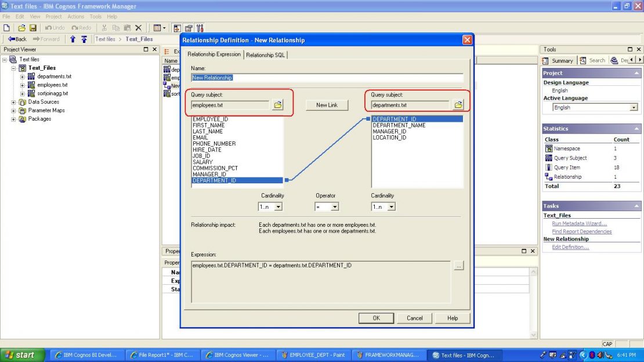Open the Tools menu

pyautogui.click(x=95, y=16)
